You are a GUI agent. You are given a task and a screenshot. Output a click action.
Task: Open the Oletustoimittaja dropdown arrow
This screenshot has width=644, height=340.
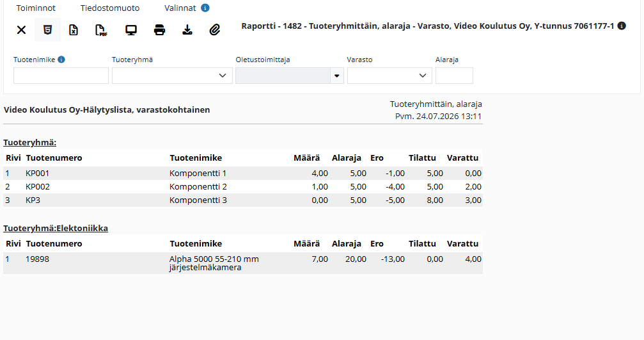337,76
